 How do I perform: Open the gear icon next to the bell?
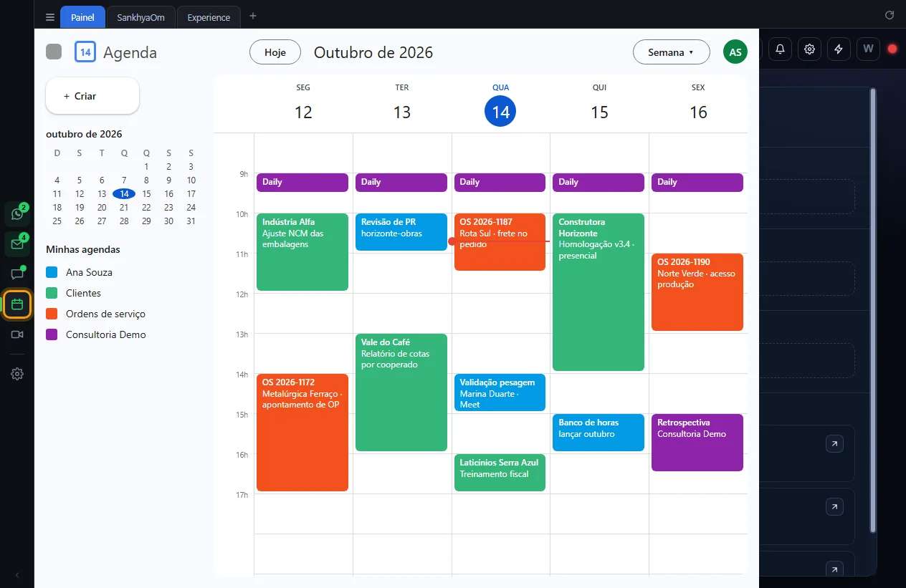click(810, 49)
